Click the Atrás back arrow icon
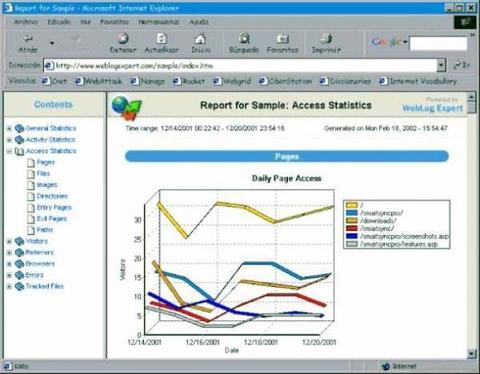This screenshot has width=480, height=374. pos(28,39)
